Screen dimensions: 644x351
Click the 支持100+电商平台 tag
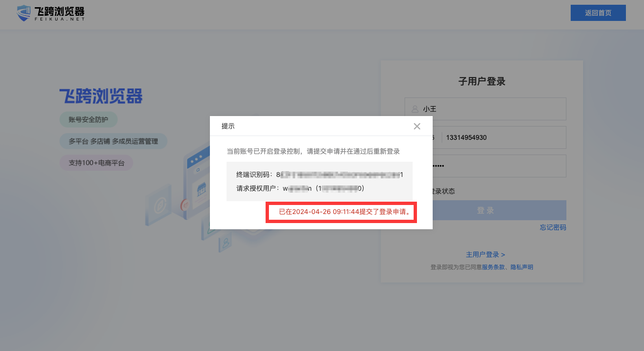coord(96,163)
